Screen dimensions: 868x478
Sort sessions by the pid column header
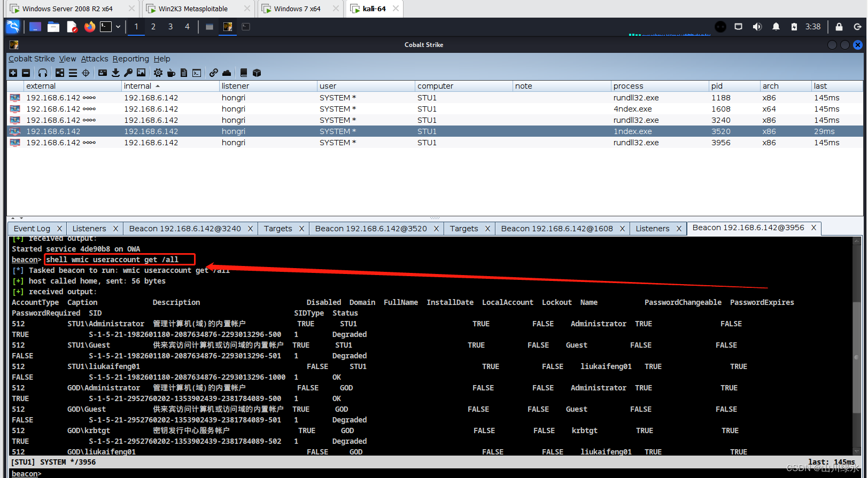click(734, 86)
